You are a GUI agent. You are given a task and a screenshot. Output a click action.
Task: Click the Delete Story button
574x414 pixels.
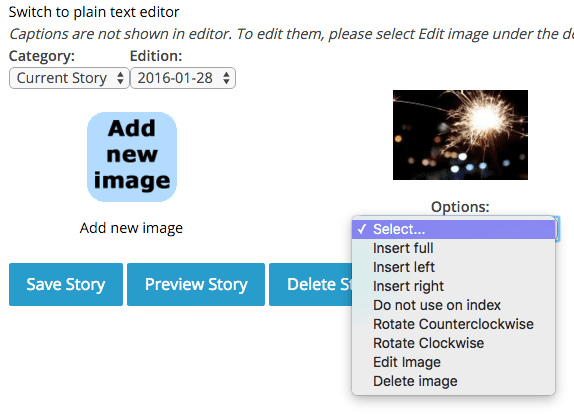click(311, 284)
